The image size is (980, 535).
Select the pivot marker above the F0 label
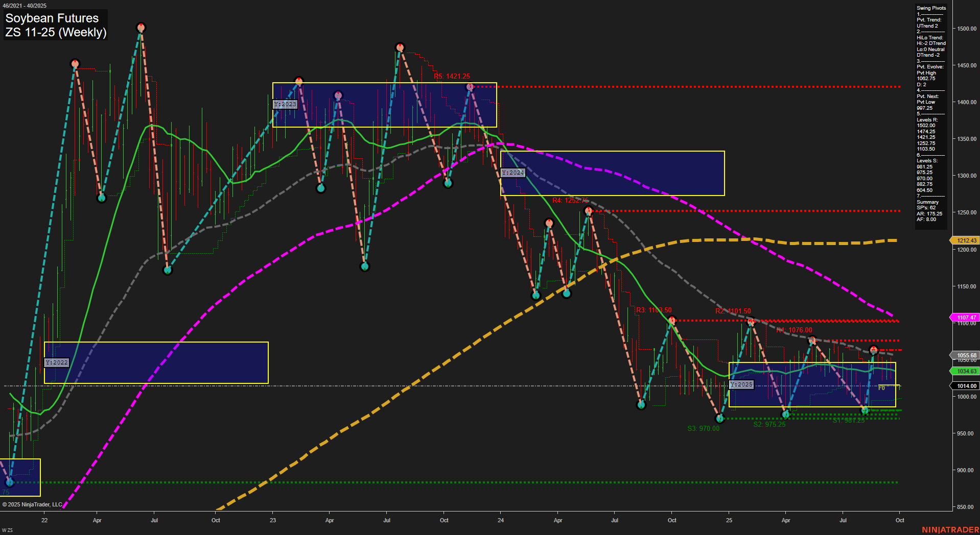(x=874, y=350)
